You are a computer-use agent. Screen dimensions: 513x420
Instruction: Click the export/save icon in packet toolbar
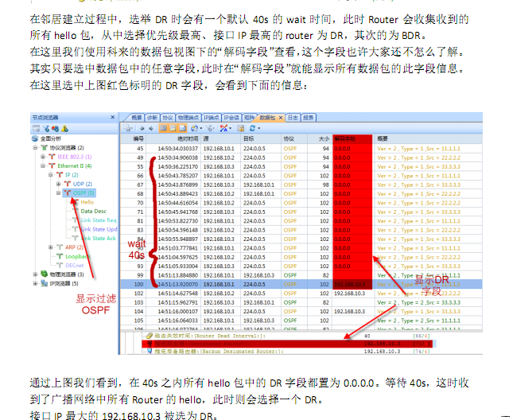pyautogui.click(x=128, y=128)
